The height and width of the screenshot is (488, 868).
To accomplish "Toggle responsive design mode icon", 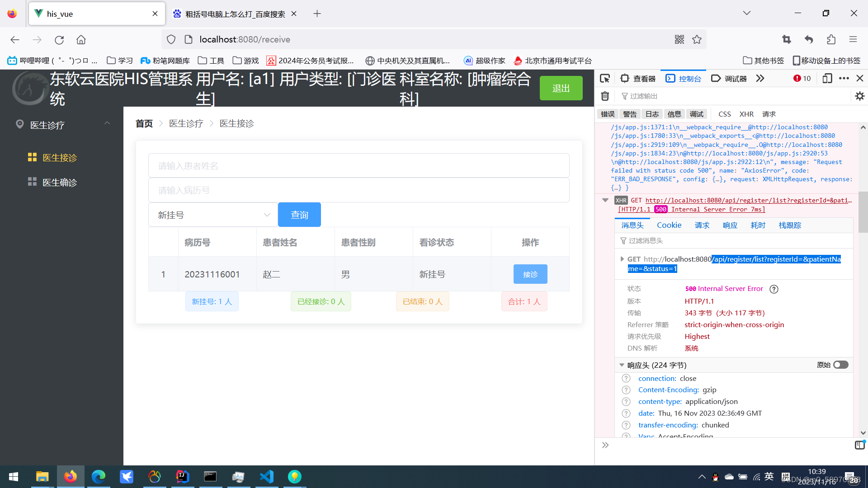I will [827, 78].
